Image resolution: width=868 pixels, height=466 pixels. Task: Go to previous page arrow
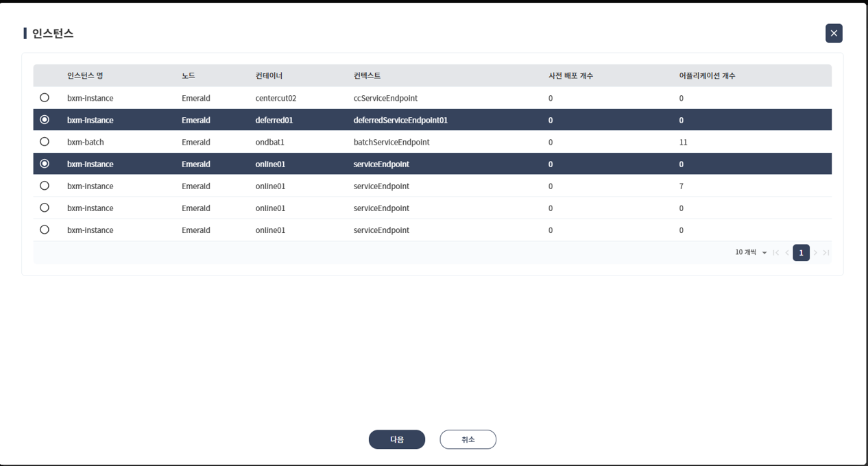click(x=787, y=253)
